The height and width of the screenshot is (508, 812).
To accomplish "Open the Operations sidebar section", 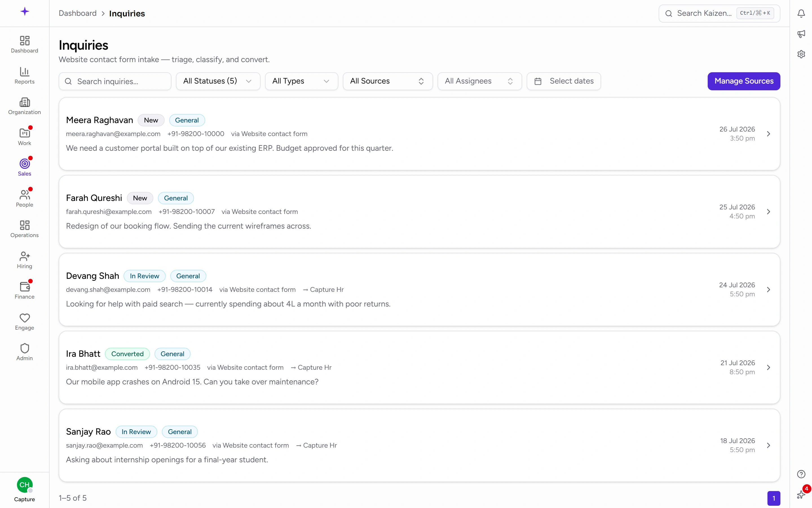I will 25,229.
